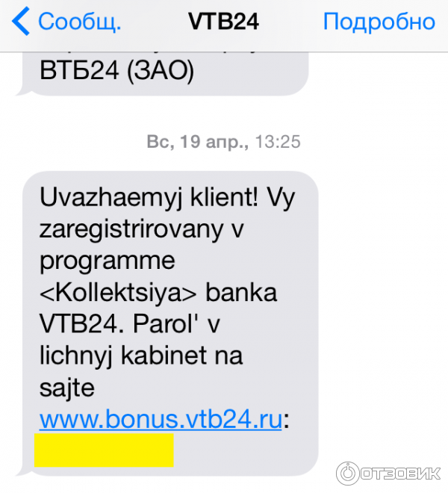Open Подробно contact details

coord(379,22)
